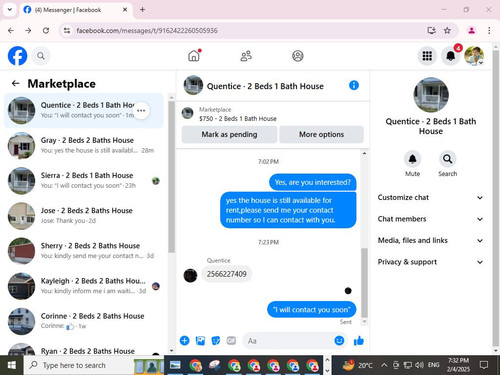Close the Messenger browser tab
This screenshot has height=375, width=500.
tap(125, 10)
